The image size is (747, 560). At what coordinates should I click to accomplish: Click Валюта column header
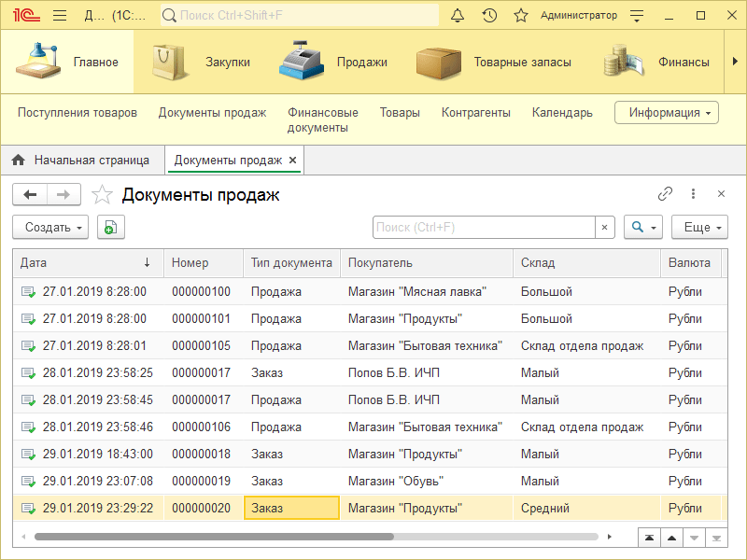[691, 263]
